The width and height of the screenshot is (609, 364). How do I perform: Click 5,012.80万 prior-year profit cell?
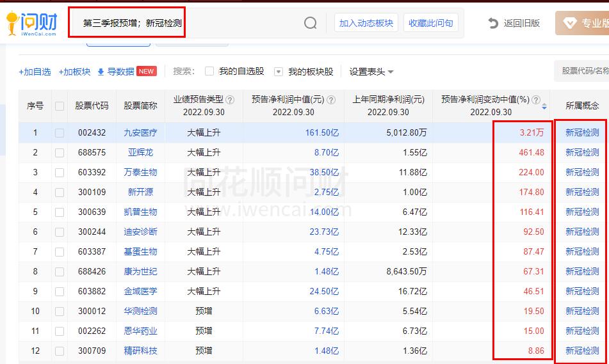click(406, 132)
